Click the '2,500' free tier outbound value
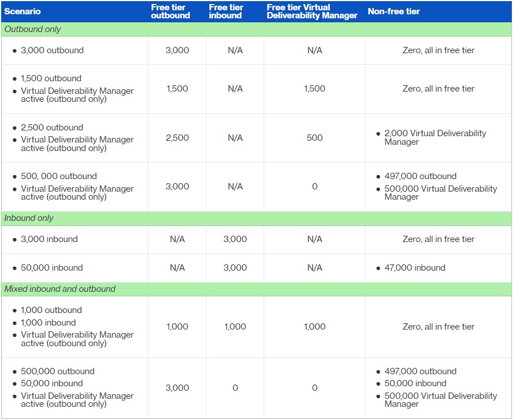Screen dimensions: 513x420 tap(177, 138)
